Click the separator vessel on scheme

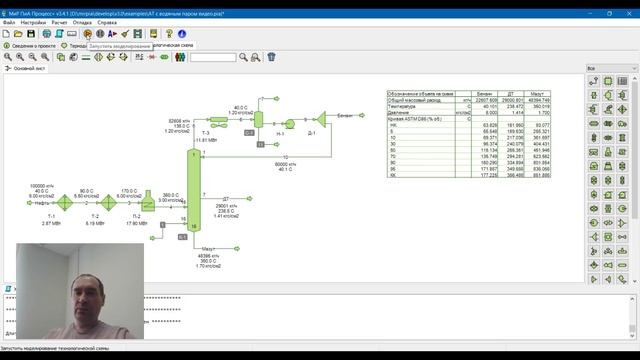258,119
